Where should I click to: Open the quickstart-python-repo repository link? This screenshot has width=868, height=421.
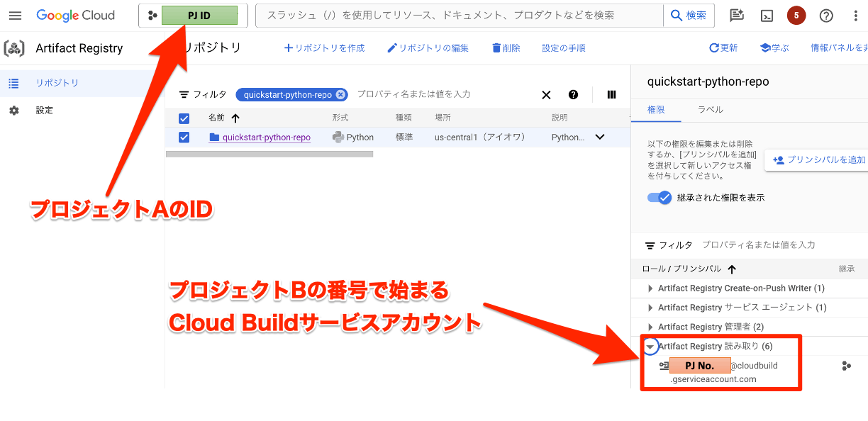tap(267, 137)
